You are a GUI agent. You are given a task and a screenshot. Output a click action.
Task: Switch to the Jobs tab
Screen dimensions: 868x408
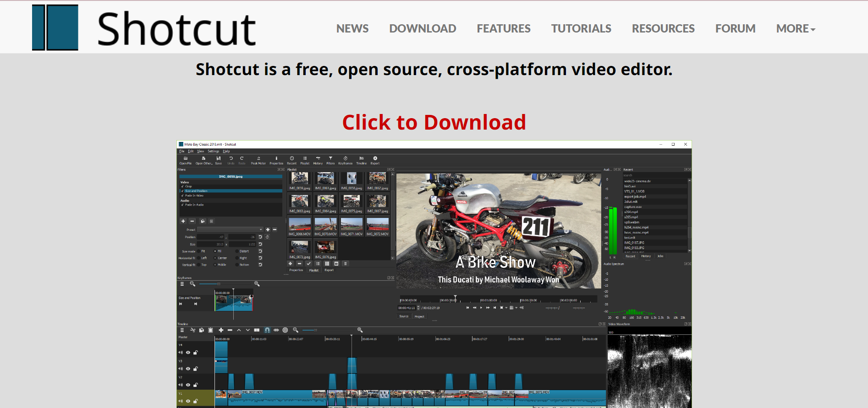[x=660, y=256]
